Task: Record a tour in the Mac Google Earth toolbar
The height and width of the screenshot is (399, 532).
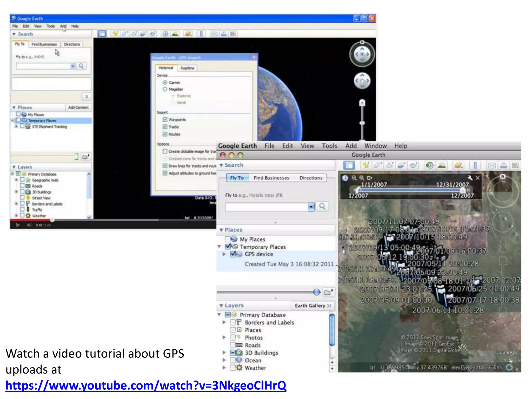Action: (x=413, y=165)
